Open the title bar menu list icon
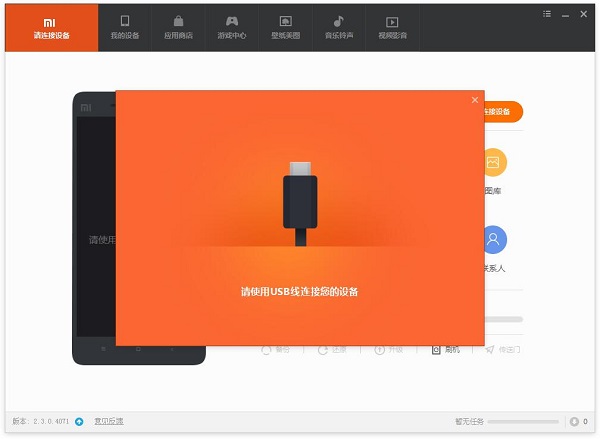The height and width of the screenshot is (439, 600). click(546, 14)
